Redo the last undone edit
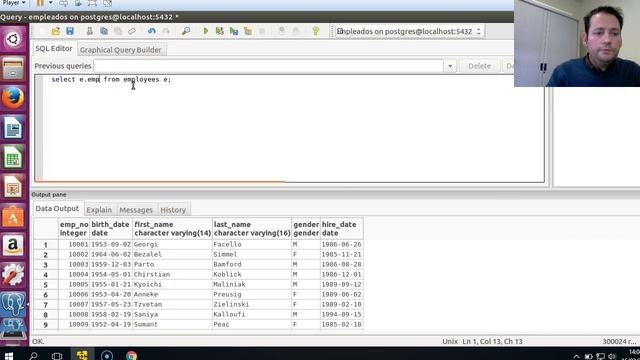 [x=166, y=31]
